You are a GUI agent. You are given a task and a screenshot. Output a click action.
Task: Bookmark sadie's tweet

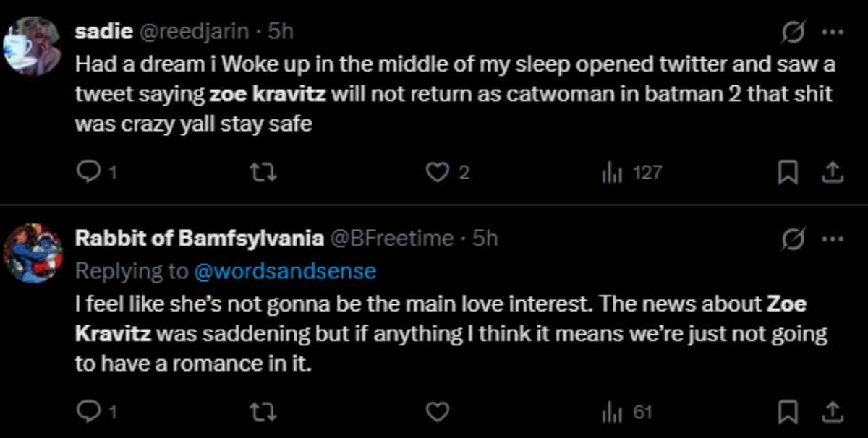coord(788,172)
